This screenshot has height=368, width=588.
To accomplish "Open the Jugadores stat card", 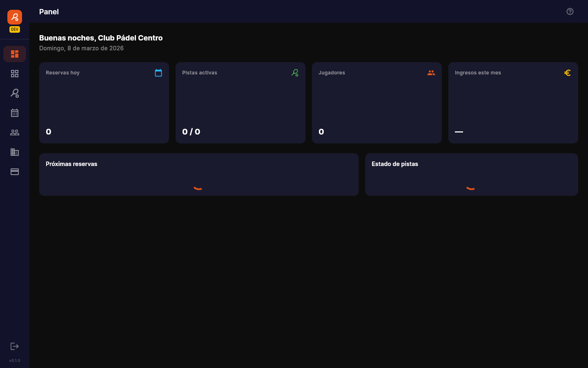I will click(376, 103).
